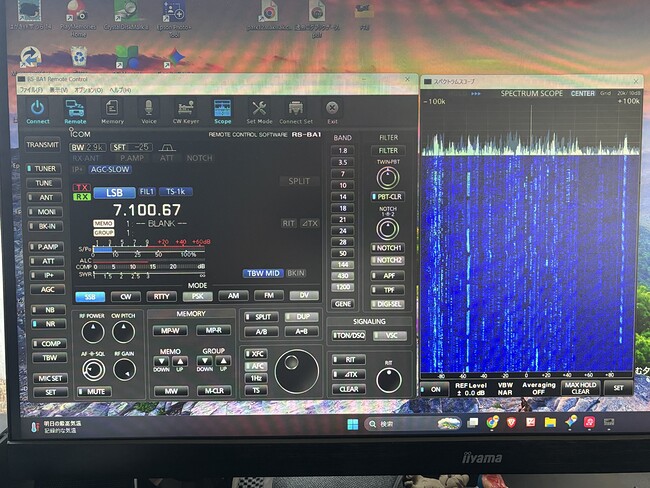Click the Windows Start icon in taskbar
Viewport: 650px width, 488px height.
353,424
